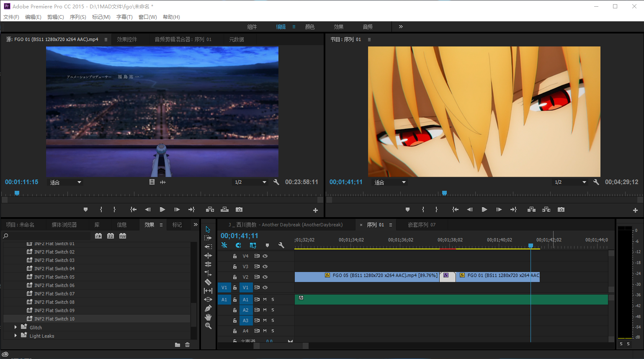Solo the A2 audio track
The height and width of the screenshot is (359, 644).
273,310
